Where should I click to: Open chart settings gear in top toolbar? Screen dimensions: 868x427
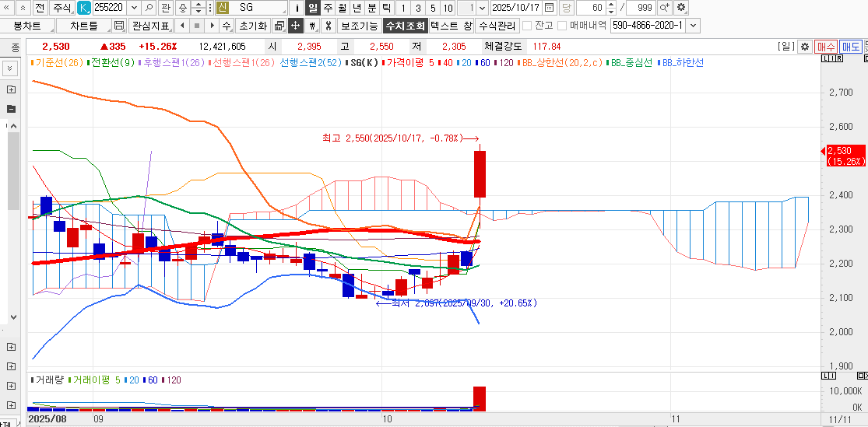(681, 8)
